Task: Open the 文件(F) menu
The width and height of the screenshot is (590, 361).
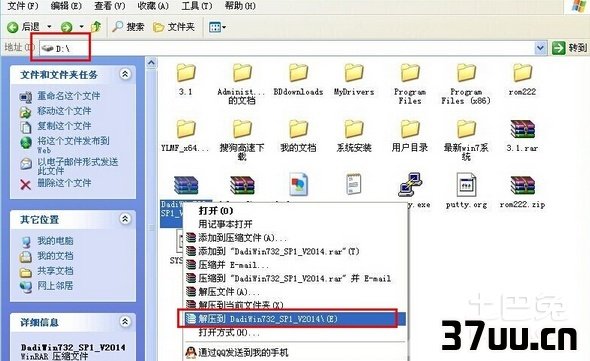Action: pyautogui.click(x=23, y=6)
